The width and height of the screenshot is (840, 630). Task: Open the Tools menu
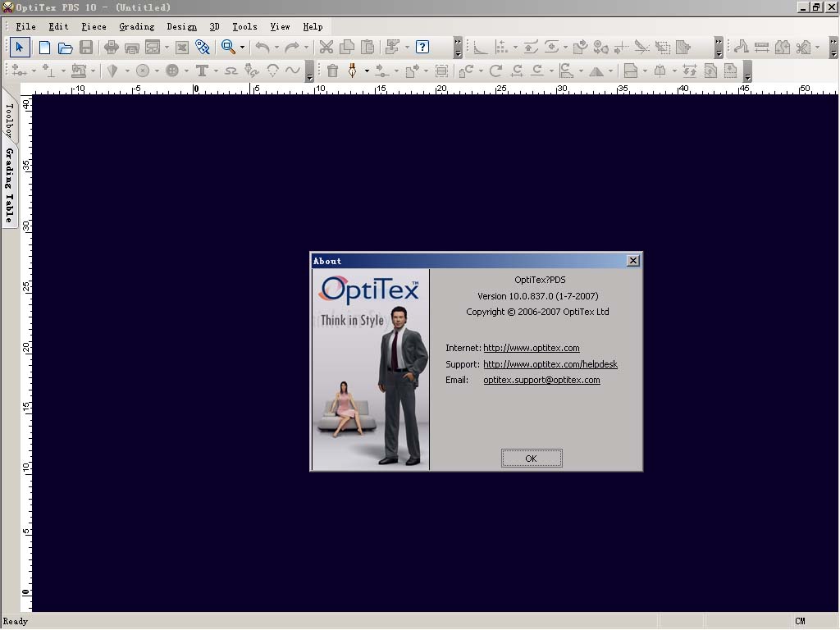[x=244, y=26]
